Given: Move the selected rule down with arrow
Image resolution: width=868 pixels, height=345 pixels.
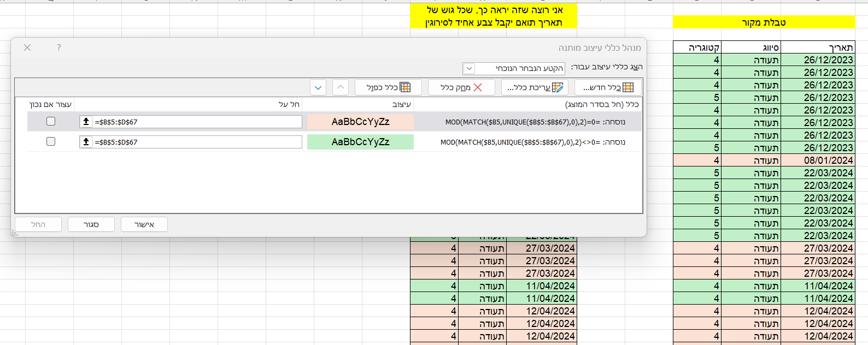Looking at the screenshot, I should click(318, 87).
